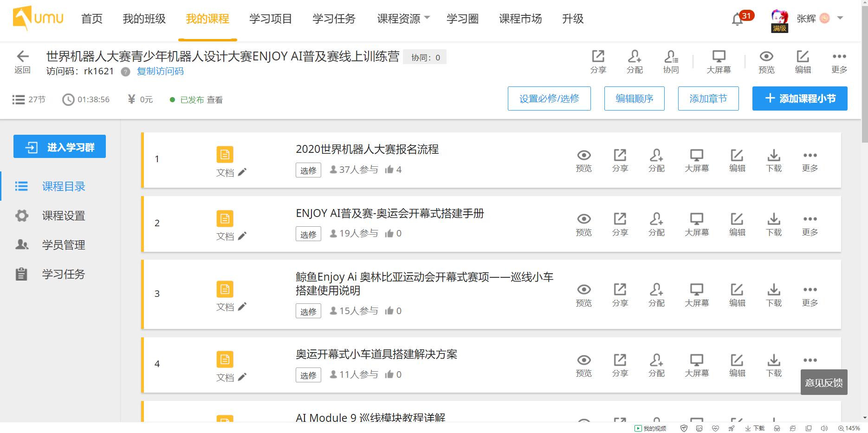Click the 添加课程小节 button
This screenshot has height=433, width=868.
[x=800, y=98]
